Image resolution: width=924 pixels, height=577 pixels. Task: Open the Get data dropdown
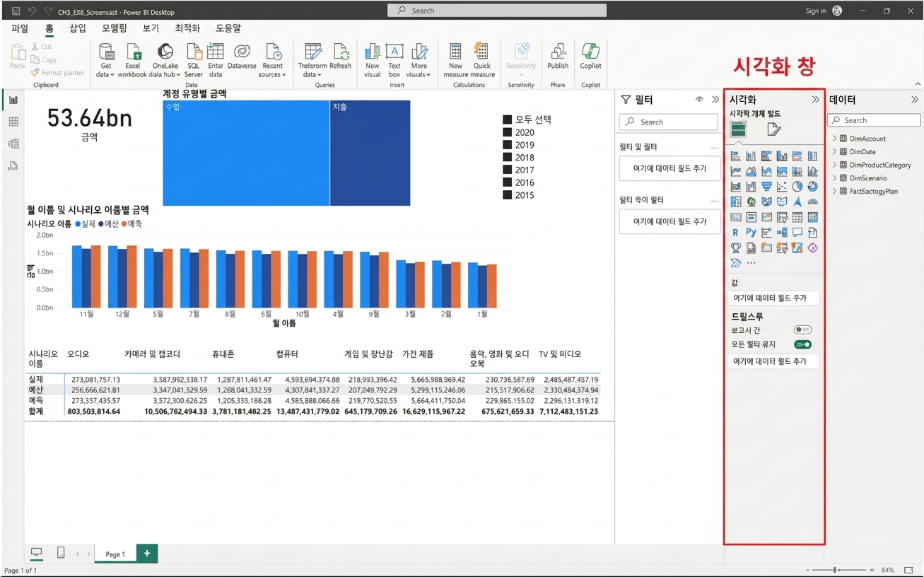pyautogui.click(x=105, y=74)
